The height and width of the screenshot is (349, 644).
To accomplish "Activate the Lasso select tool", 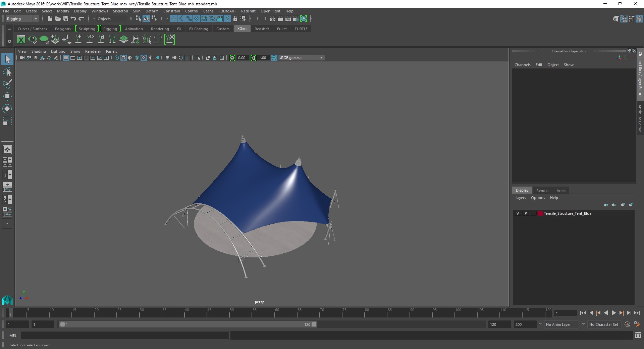I will (7, 72).
